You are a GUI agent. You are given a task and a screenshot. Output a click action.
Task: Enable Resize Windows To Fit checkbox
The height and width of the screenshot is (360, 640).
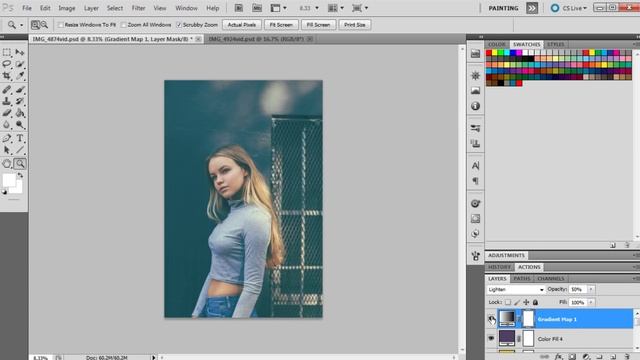pos(61,25)
